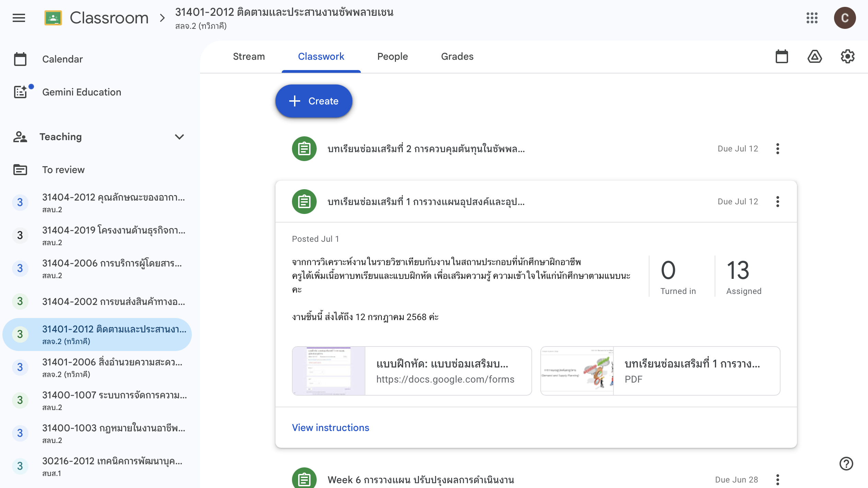Collapse the expanded บทเรียนซ่อมเสริมที่ 1 assignment
Image resolution: width=868 pixels, height=488 pixels.
point(536,202)
